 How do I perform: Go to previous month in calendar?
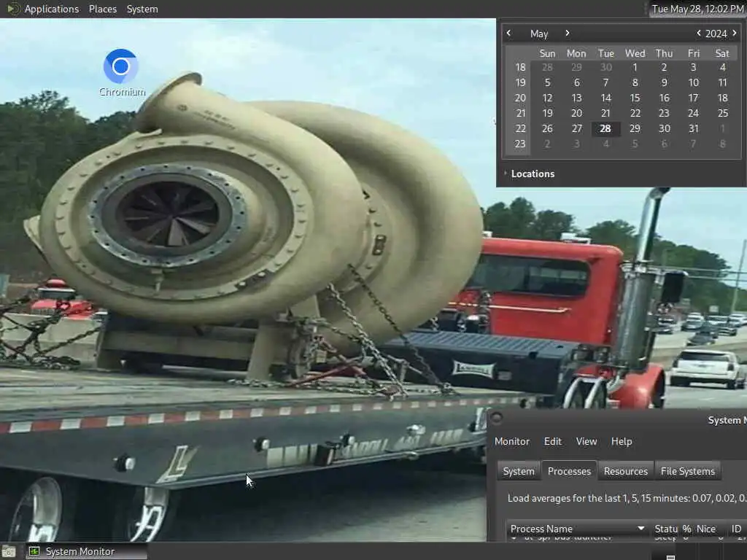coord(508,34)
